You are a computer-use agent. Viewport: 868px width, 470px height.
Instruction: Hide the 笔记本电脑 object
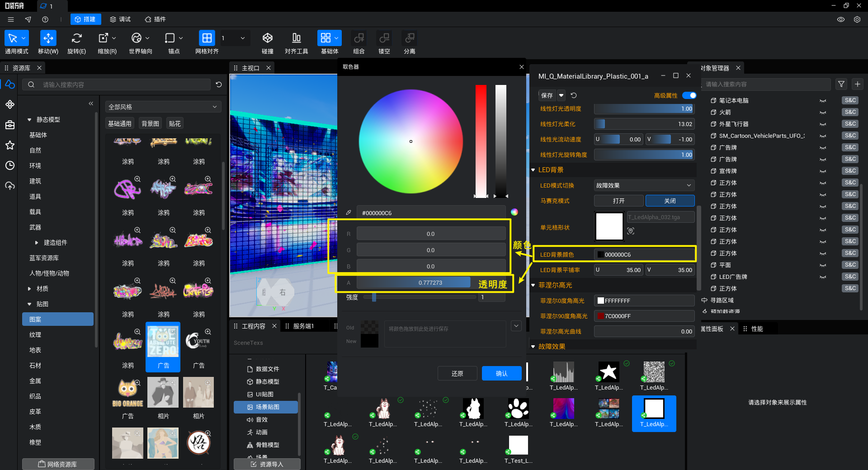tap(823, 101)
